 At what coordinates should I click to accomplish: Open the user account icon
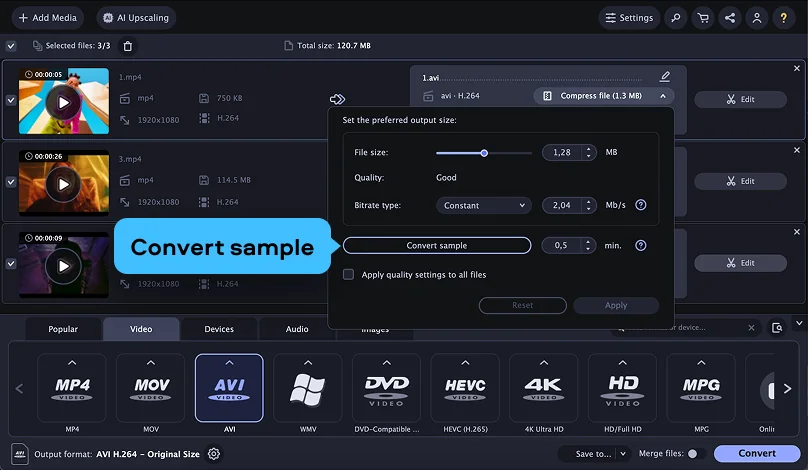(758, 18)
